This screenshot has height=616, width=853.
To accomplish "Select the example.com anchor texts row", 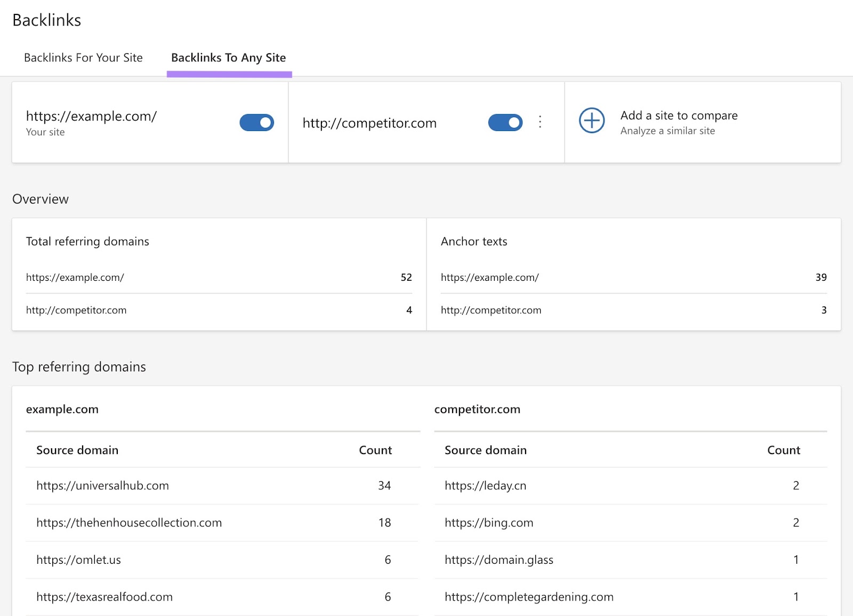I will [x=489, y=277].
